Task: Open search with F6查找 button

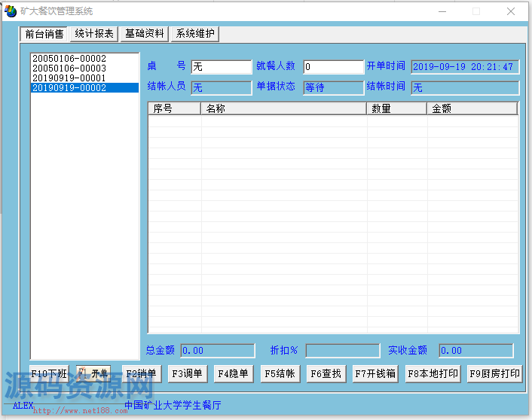Action: click(x=326, y=373)
